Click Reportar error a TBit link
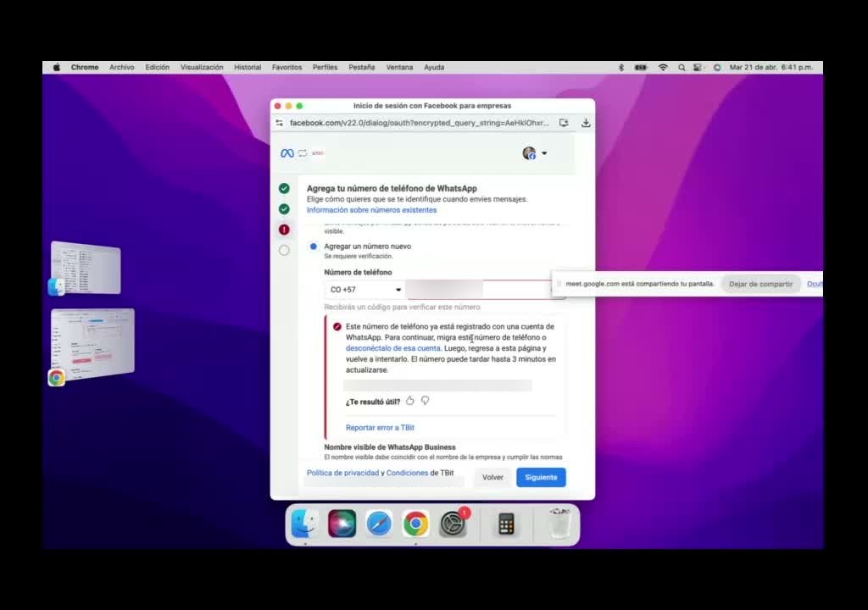The image size is (868, 610). pyautogui.click(x=380, y=428)
